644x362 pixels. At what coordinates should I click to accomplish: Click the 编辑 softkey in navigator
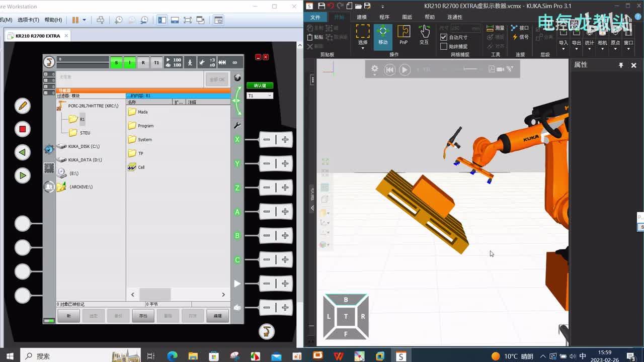(x=217, y=316)
